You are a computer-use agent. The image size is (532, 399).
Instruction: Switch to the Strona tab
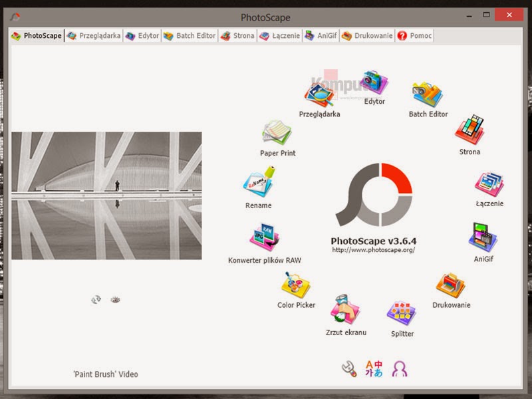tap(237, 36)
